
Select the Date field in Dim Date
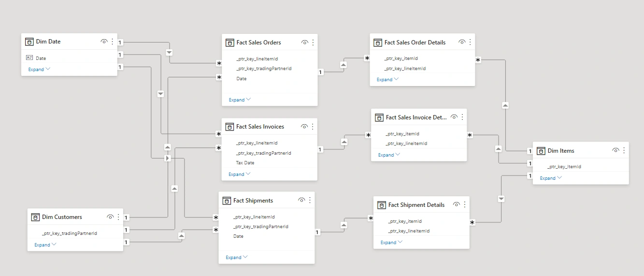(x=41, y=58)
